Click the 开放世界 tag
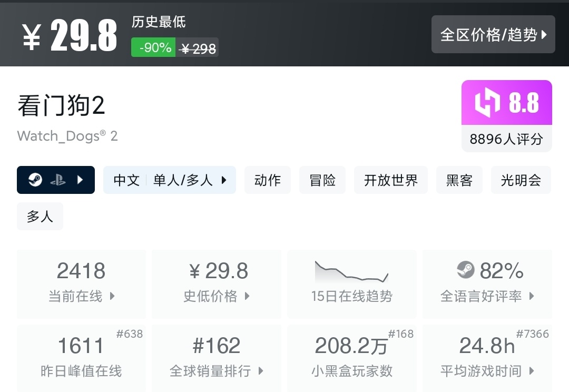Viewport: 569px width, 392px height. click(391, 180)
